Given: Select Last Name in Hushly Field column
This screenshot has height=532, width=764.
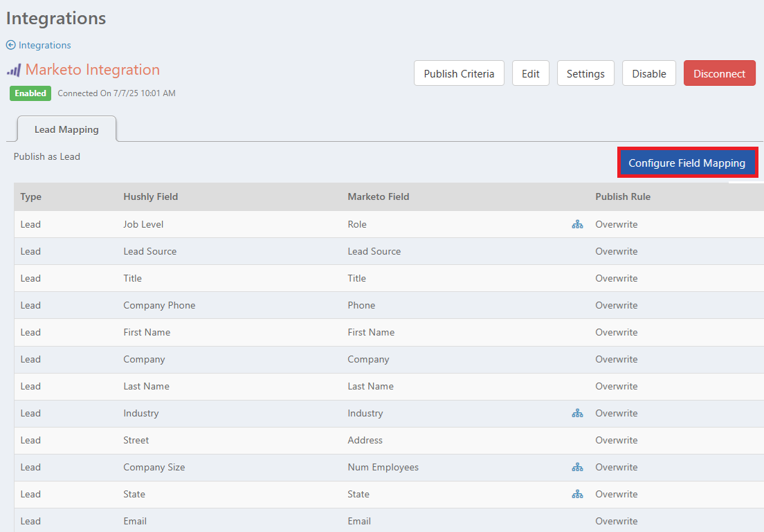Looking at the screenshot, I should [x=146, y=386].
